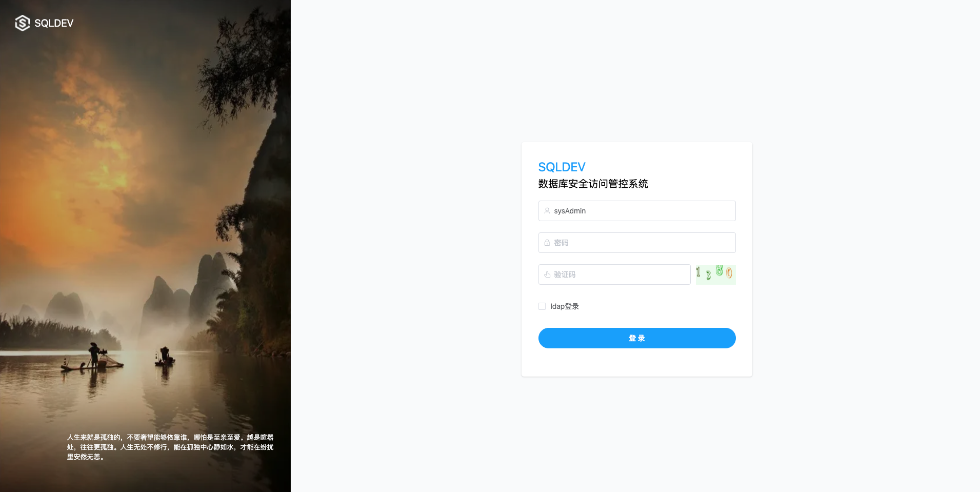Click the user icon in username field
This screenshot has height=492, width=980.
(547, 211)
